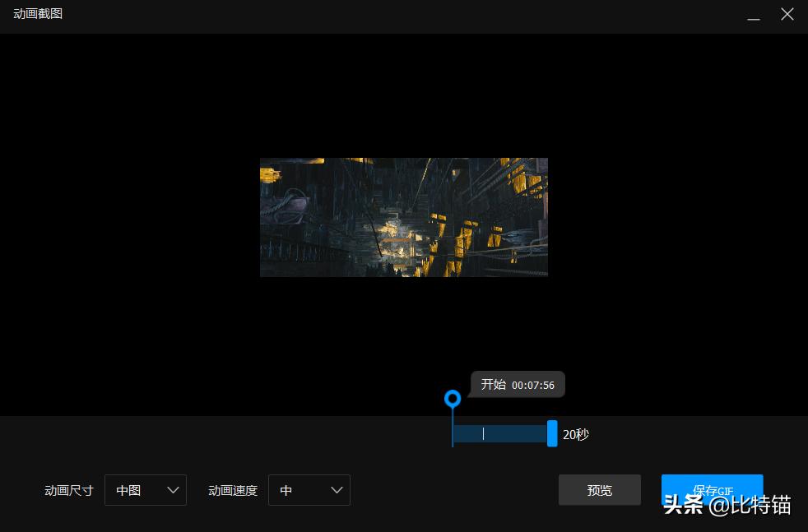This screenshot has height=532, width=808.
Task: Click the blue start position pin marker
Action: coord(452,399)
